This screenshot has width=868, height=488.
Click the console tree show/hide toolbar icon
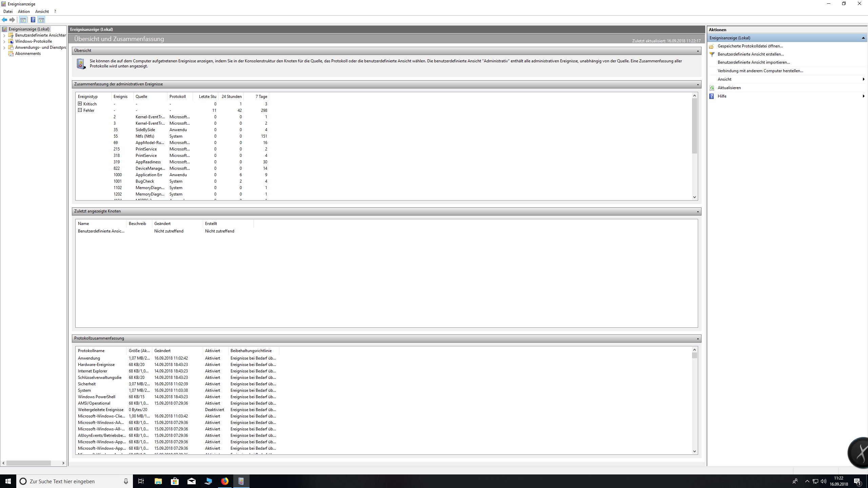[x=23, y=20]
